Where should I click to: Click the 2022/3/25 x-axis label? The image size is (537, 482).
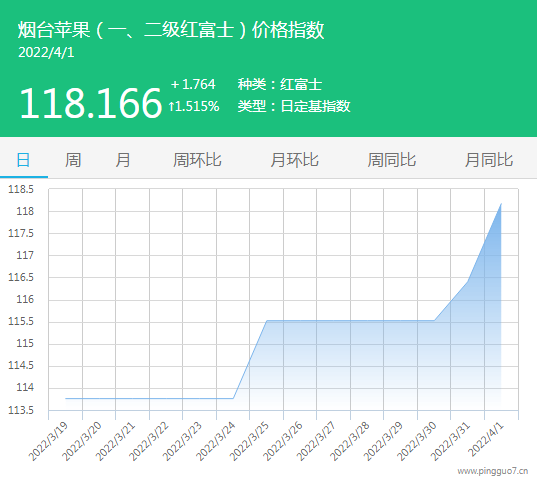249,442
